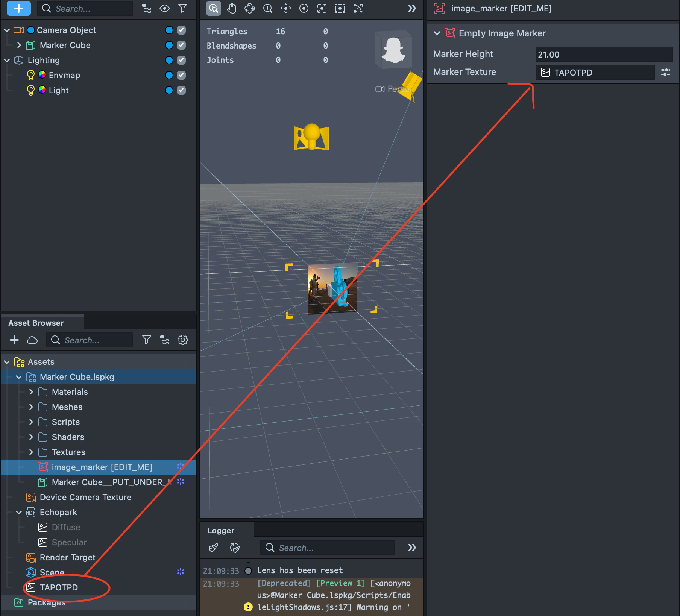Toggle Lighting enabled checkbox
Screen dimensions: 680x616
pos(181,60)
